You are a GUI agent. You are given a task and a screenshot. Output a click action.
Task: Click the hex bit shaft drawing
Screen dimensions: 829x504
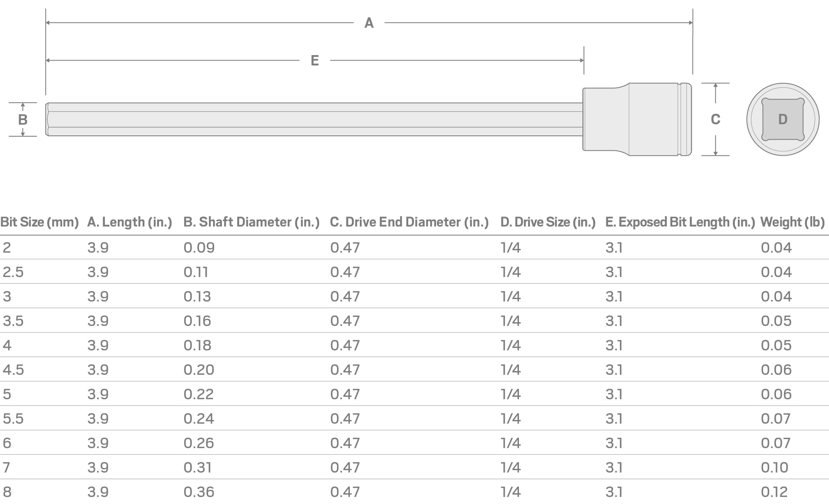tap(314, 119)
